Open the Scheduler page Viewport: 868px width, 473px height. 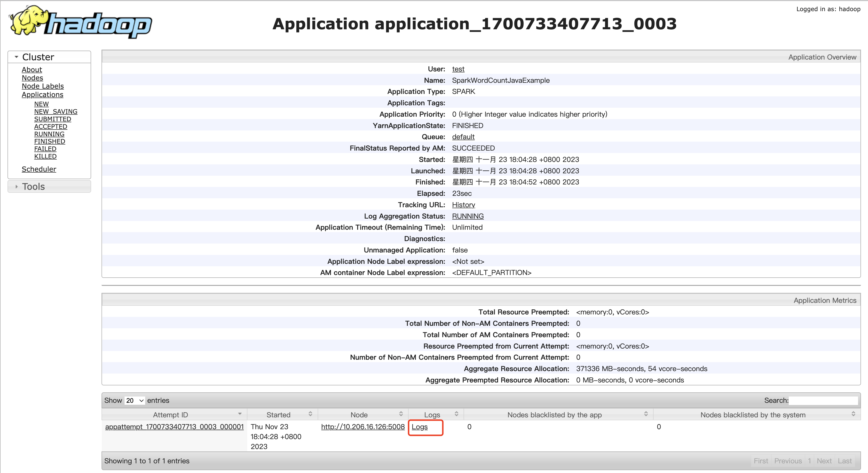(39, 169)
